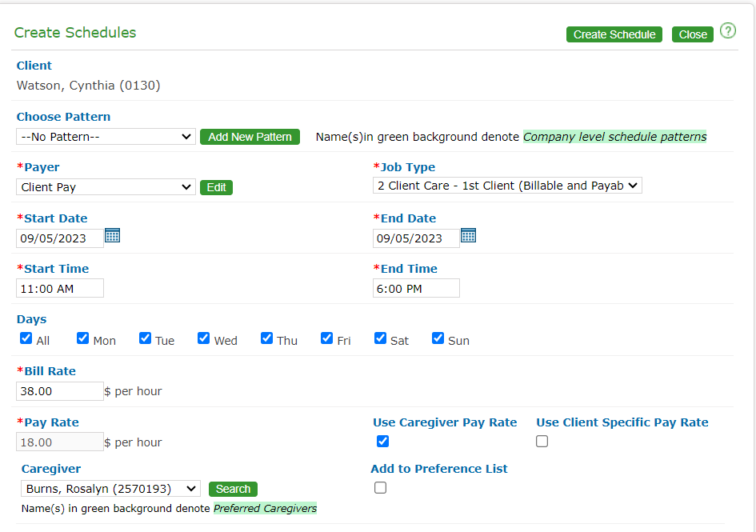Viewport: 756px width, 532px height.
Task: Enable Use Client Specific Pay Rate
Action: click(542, 442)
